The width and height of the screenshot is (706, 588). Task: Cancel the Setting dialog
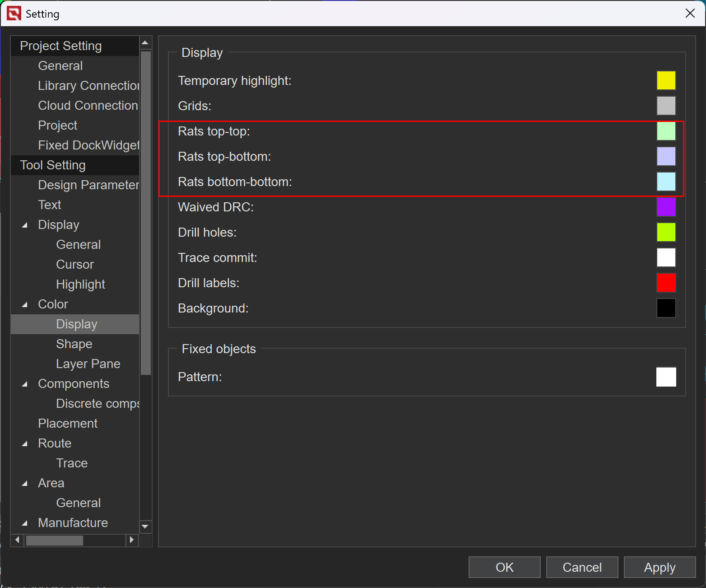582,567
